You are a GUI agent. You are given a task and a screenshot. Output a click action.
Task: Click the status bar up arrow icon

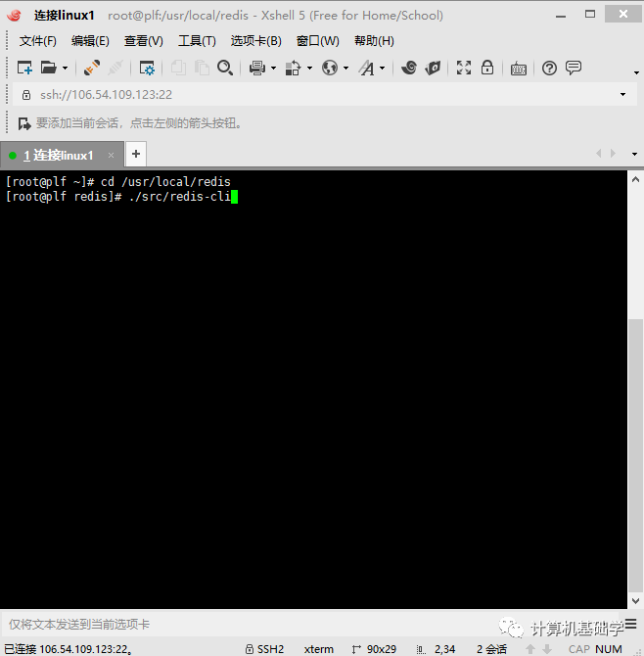coord(530,649)
